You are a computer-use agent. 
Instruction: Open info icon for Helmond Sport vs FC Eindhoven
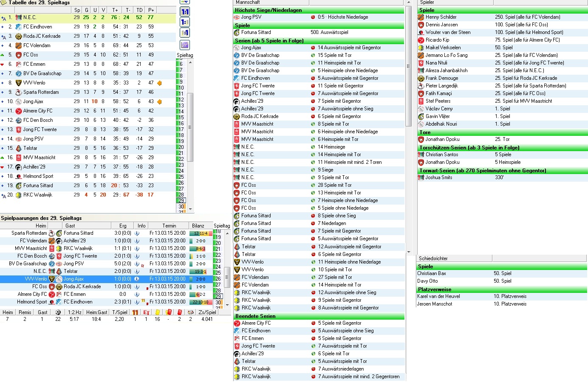tap(137, 302)
